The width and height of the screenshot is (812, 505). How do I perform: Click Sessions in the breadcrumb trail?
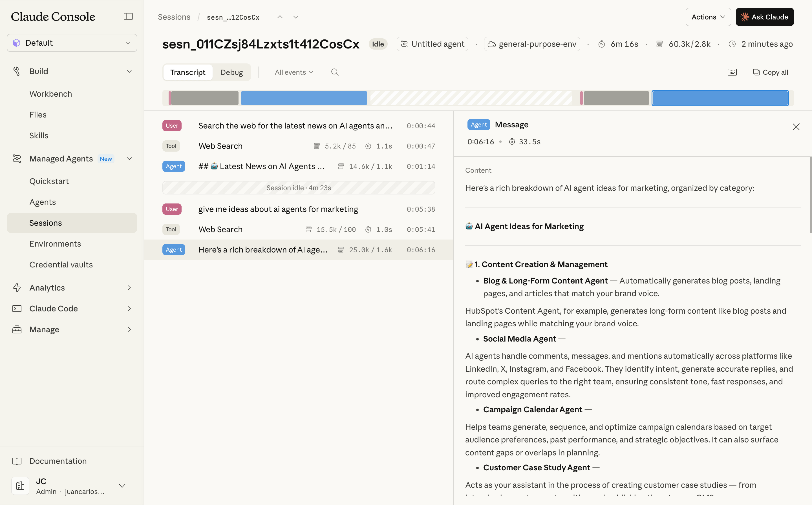point(174,17)
